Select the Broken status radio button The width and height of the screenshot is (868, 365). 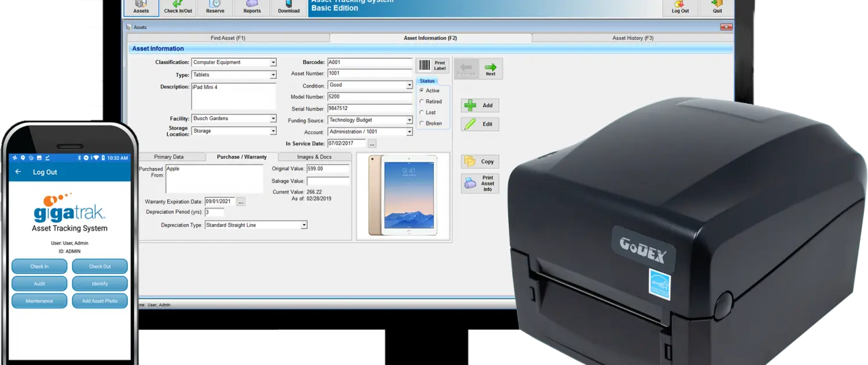click(x=421, y=123)
